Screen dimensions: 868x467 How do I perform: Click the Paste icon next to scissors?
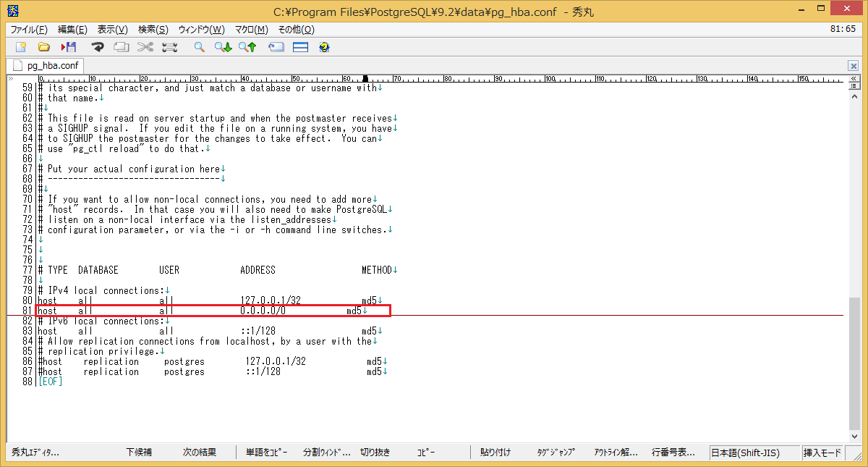(x=170, y=47)
